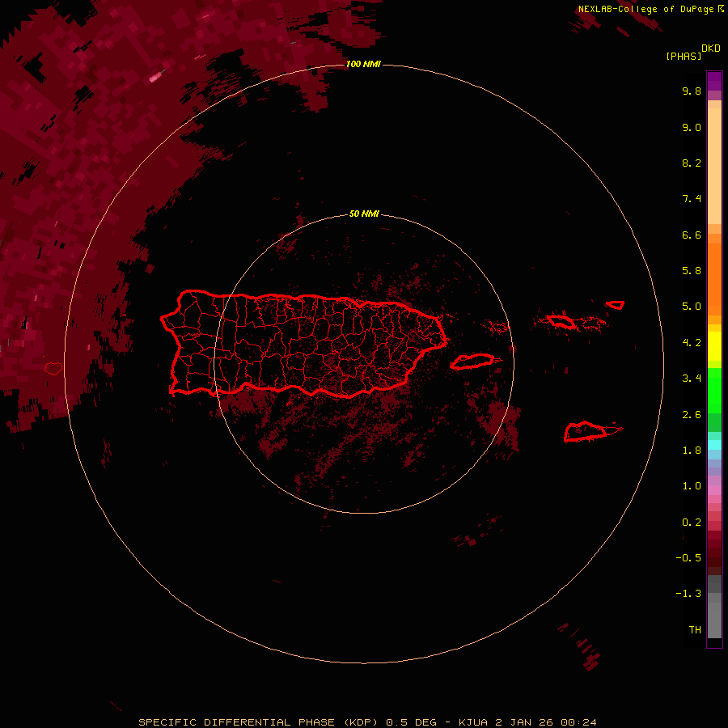The image size is (728, 728).
Task: Click the bright green band of the color bar
Action: [x=714, y=390]
